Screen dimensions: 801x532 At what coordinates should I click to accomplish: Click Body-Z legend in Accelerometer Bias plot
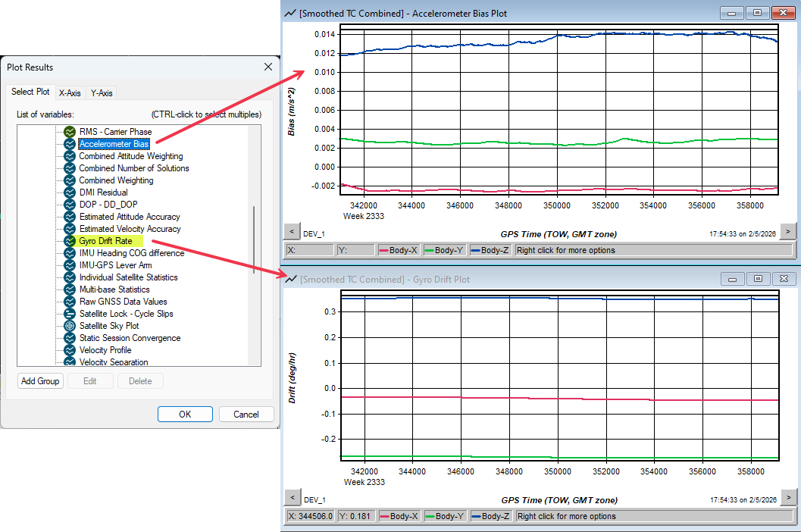pos(490,250)
